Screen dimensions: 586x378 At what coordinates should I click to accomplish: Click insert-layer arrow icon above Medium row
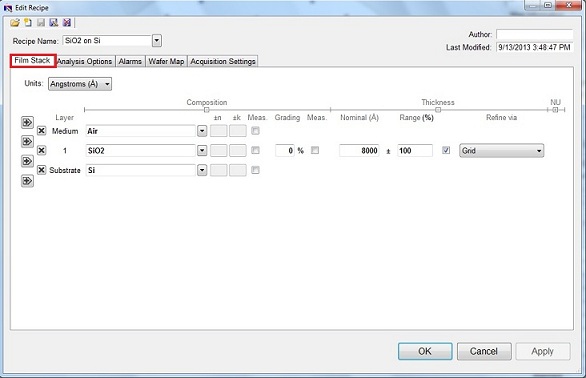pyautogui.click(x=27, y=122)
